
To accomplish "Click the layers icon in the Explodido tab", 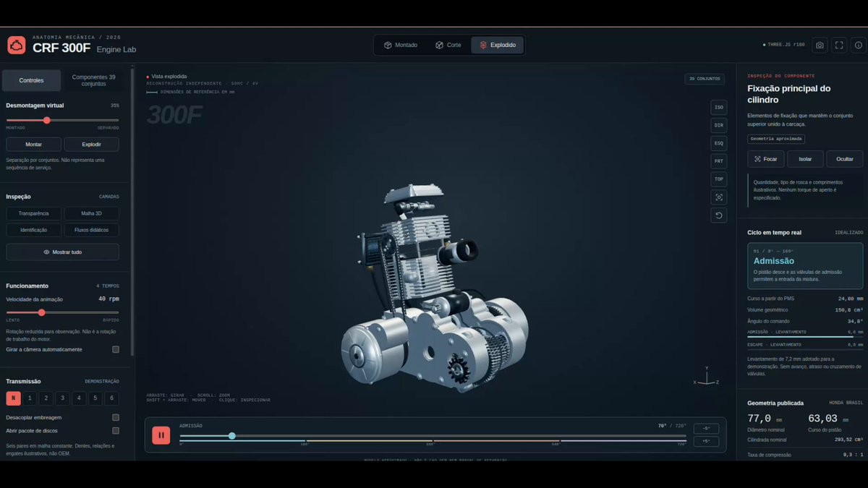I will coord(483,45).
